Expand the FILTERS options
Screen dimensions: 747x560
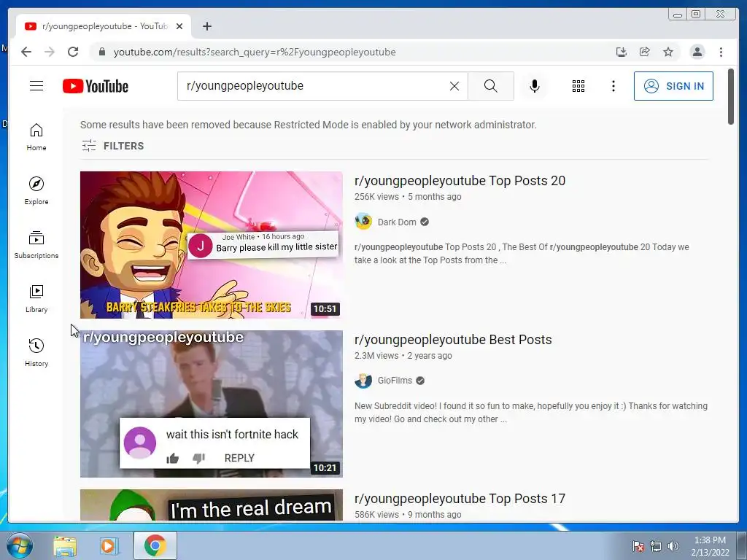point(112,146)
